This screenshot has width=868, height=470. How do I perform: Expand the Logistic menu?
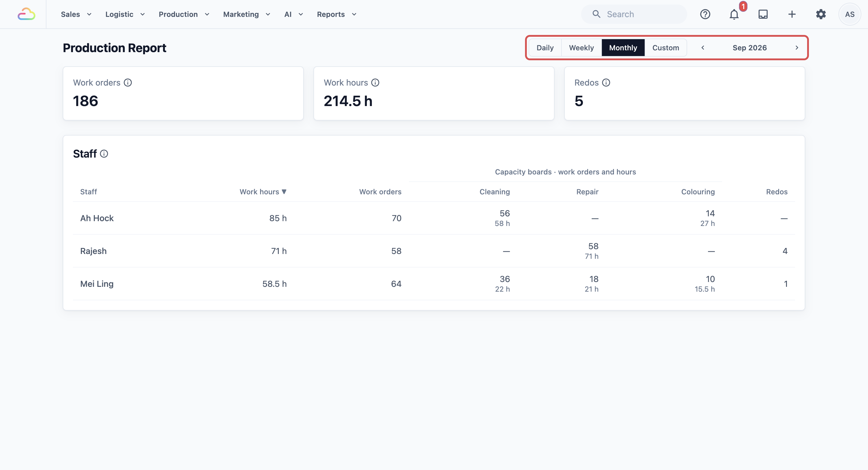125,14
